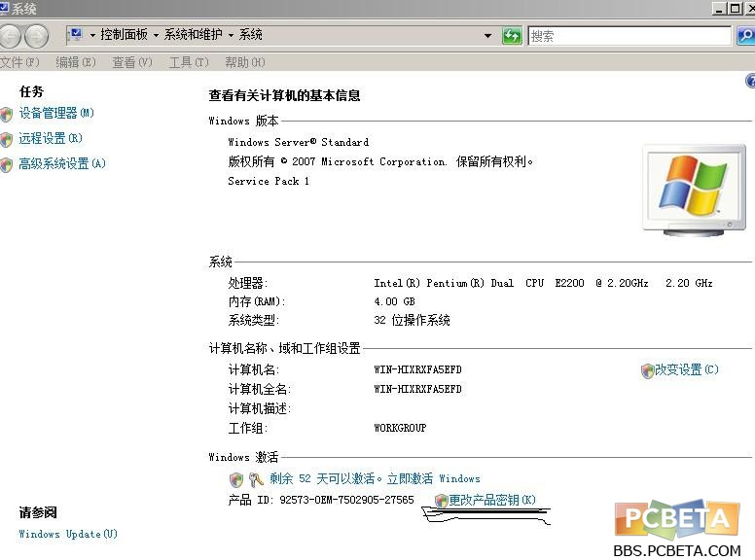Open help via blue question mark icon

coord(750,81)
